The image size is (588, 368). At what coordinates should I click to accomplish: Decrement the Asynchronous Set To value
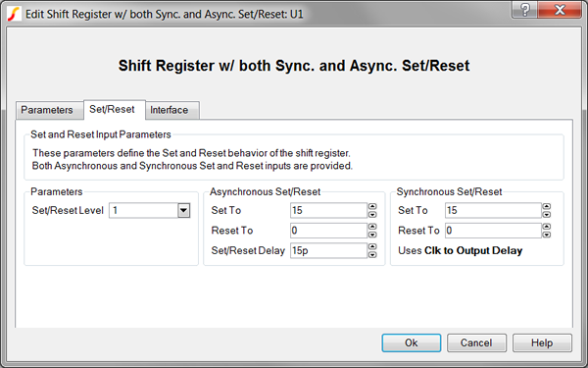coord(372,214)
